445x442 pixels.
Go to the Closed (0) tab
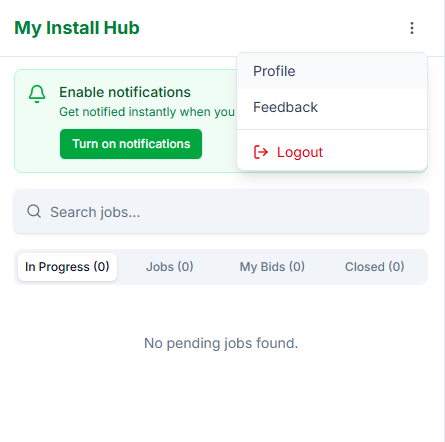point(375,267)
